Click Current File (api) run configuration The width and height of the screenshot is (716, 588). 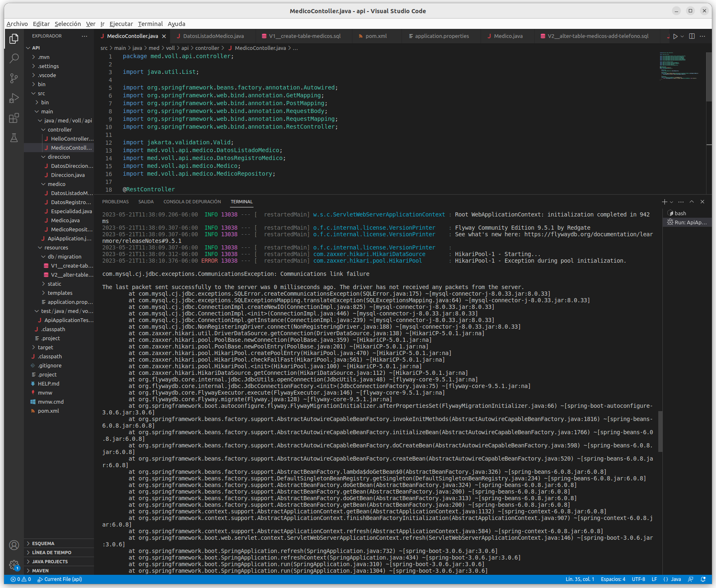click(60, 579)
